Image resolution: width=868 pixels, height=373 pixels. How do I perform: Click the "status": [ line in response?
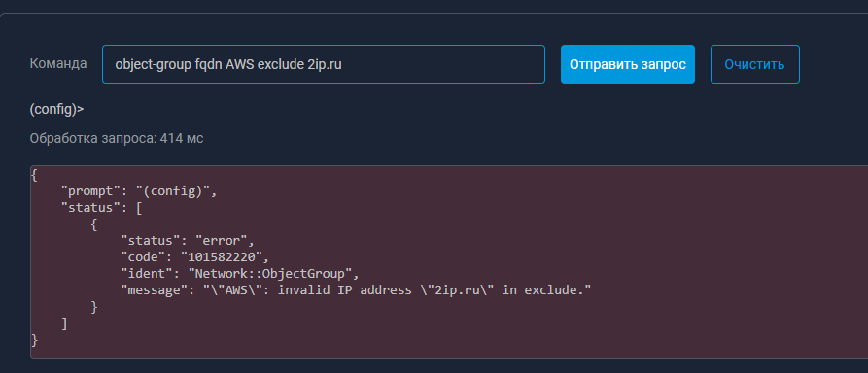[97, 209]
